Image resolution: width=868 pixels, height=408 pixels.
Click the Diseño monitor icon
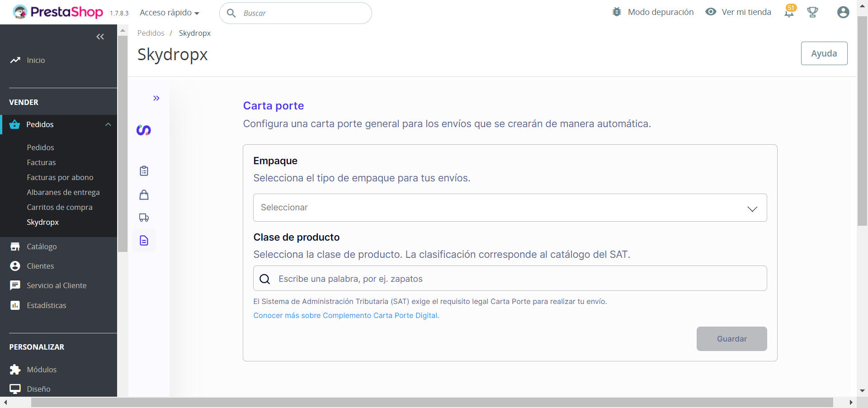pos(15,389)
